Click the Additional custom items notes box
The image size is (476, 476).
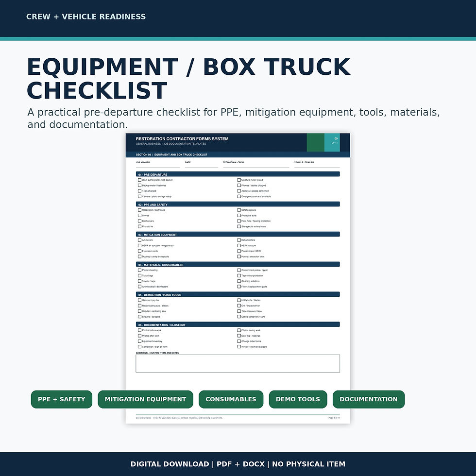point(238,363)
